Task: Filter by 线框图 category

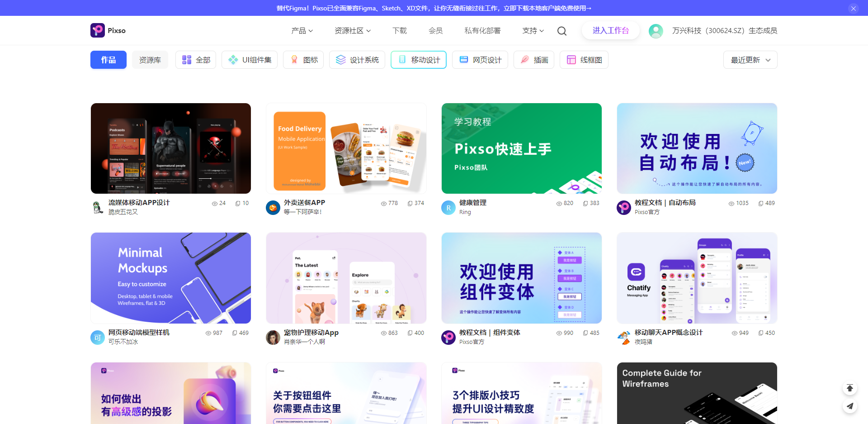Action: click(x=584, y=60)
